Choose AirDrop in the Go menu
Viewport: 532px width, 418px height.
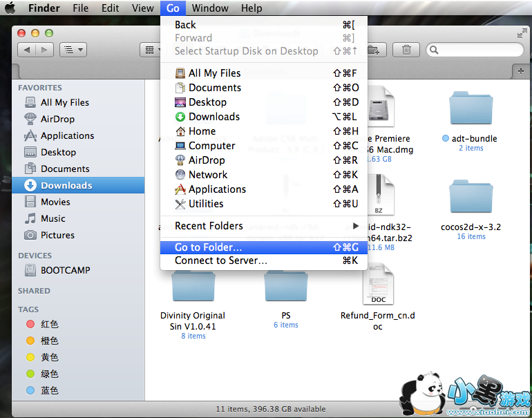pos(264,160)
